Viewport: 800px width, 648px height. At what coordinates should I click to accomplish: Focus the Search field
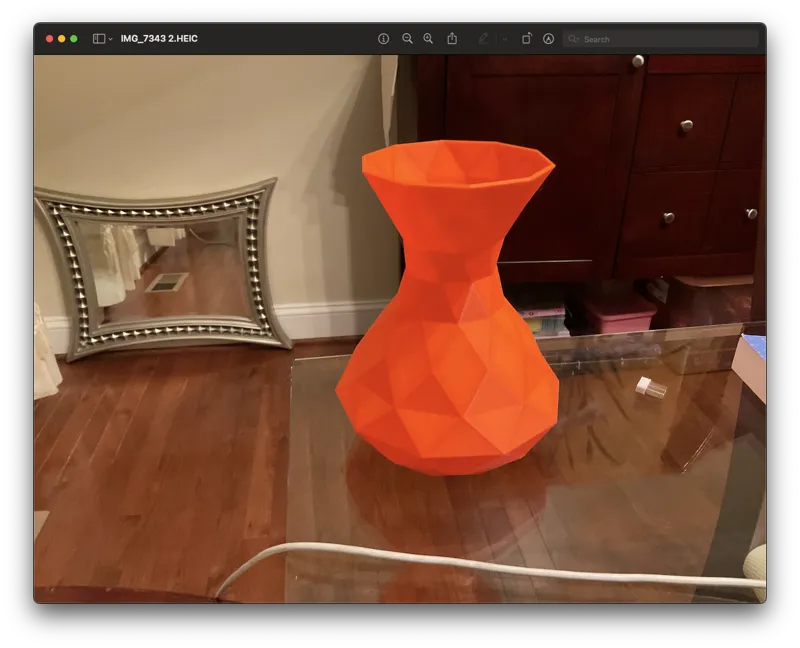661,39
